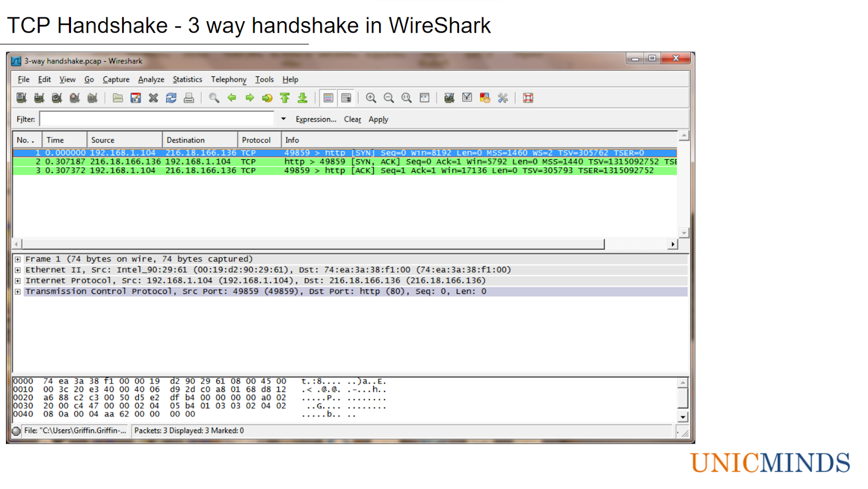This screenshot has width=868, height=489.
Task: Open help via lifebuoy icon
Action: pos(528,98)
